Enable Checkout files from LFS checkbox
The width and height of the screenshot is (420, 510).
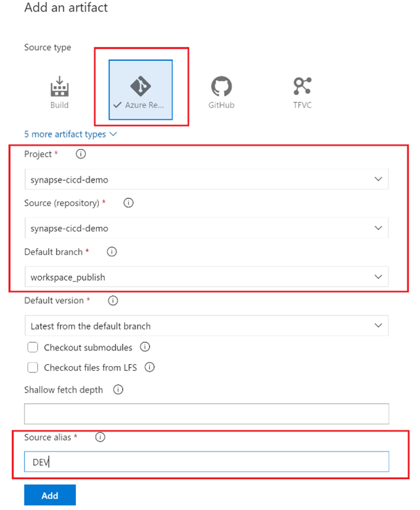tap(33, 368)
